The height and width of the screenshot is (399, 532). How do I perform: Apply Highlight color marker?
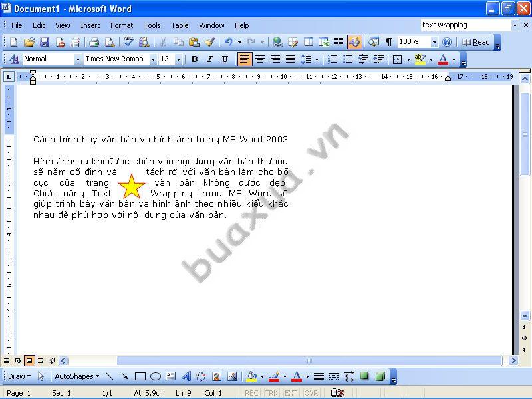[420, 59]
